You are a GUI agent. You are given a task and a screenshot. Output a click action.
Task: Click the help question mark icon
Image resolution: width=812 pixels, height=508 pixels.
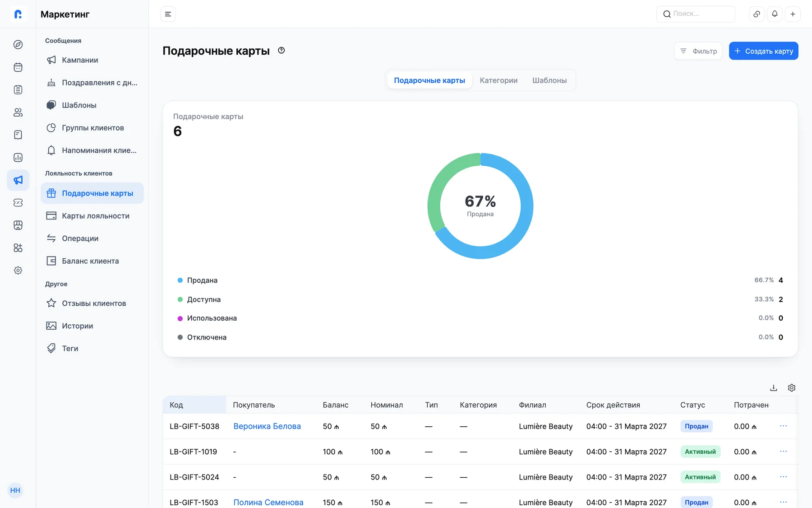pos(281,51)
